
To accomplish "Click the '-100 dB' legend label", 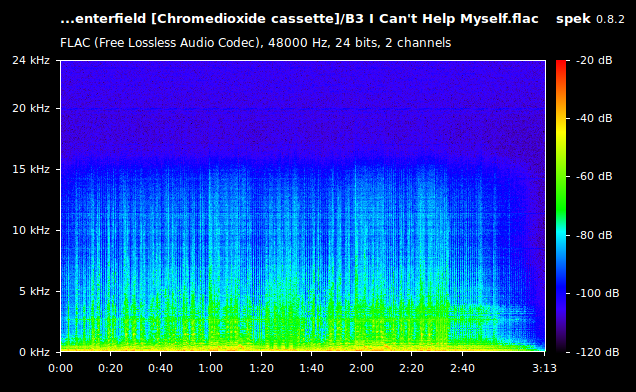I will click(x=598, y=293).
